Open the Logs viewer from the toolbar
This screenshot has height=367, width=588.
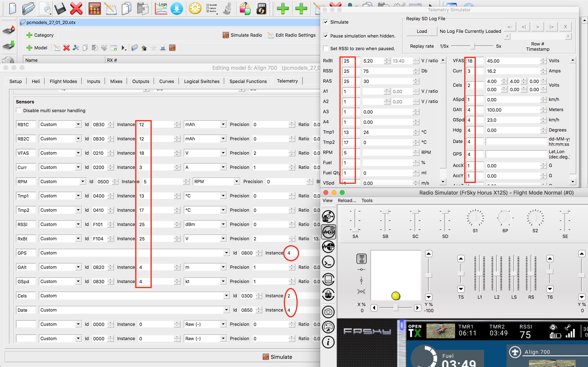click(161, 9)
